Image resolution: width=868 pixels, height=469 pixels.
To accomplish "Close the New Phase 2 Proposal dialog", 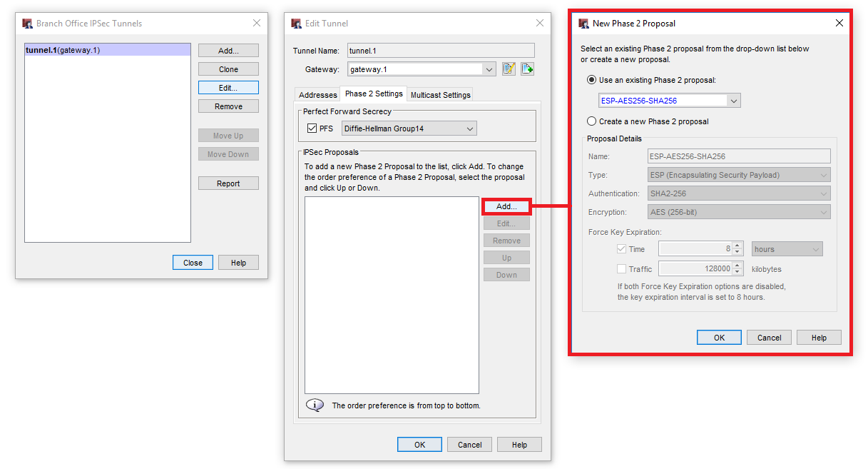I will tap(839, 23).
